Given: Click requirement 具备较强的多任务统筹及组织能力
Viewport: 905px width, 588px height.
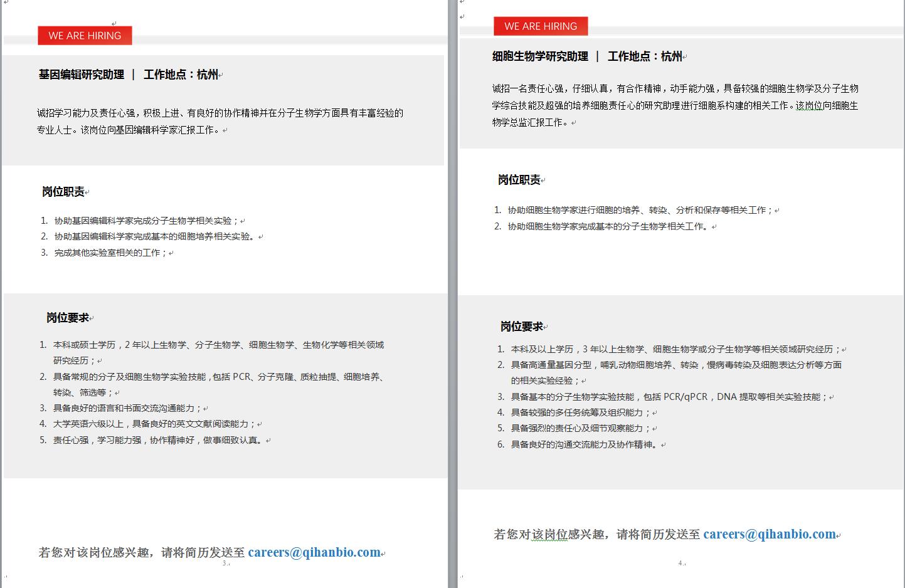Looking at the screenshot, I should click(x=581, y=412).
